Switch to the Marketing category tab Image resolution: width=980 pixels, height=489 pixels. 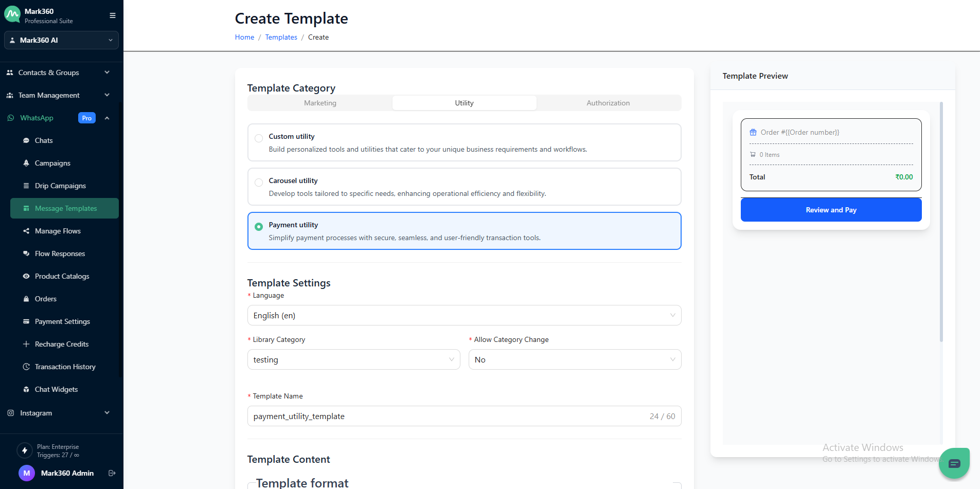tap(320, 103)
